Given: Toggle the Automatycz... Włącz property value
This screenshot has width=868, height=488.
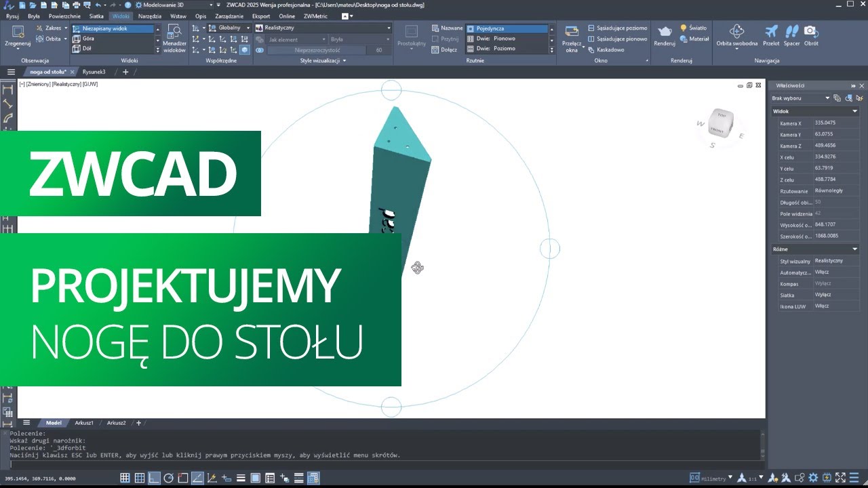Looking at the screenshot, I should pos(836,272).
